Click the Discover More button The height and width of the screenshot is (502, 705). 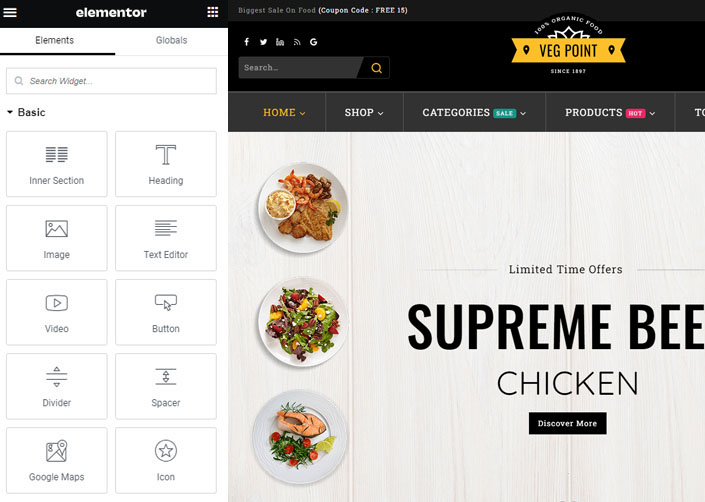tap(567, 423)
